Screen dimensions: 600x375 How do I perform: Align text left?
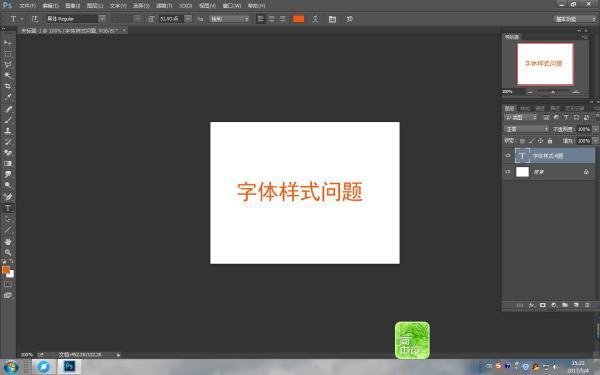(261, 19)
